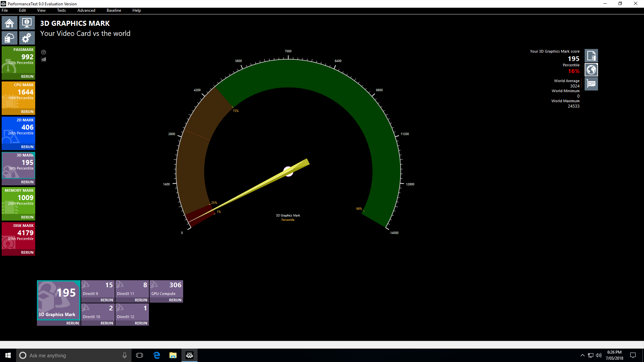Rerun the CPU Mark test

(x=27, y=112)
